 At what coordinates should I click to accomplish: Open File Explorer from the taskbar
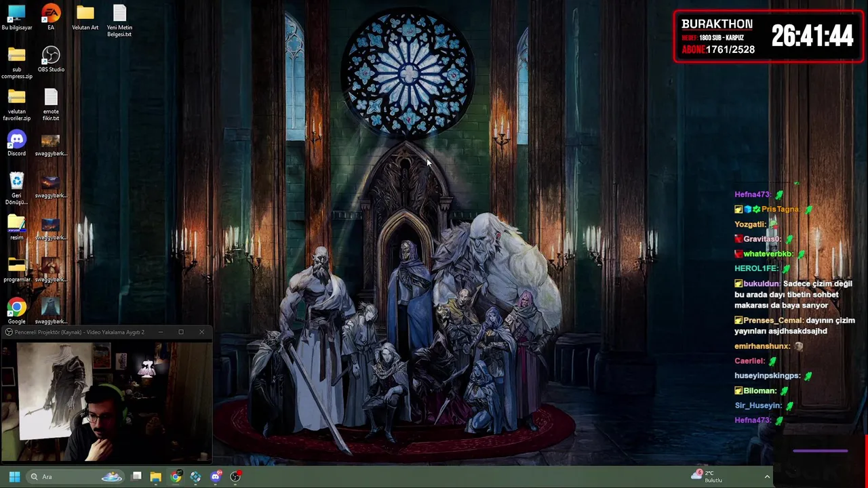[x=156, y=476]
